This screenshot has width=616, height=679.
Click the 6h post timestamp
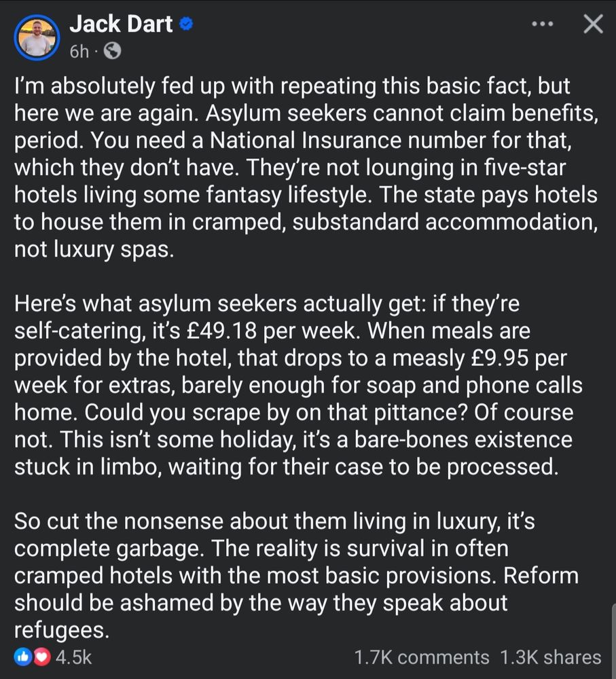click(x=79, y=52)
